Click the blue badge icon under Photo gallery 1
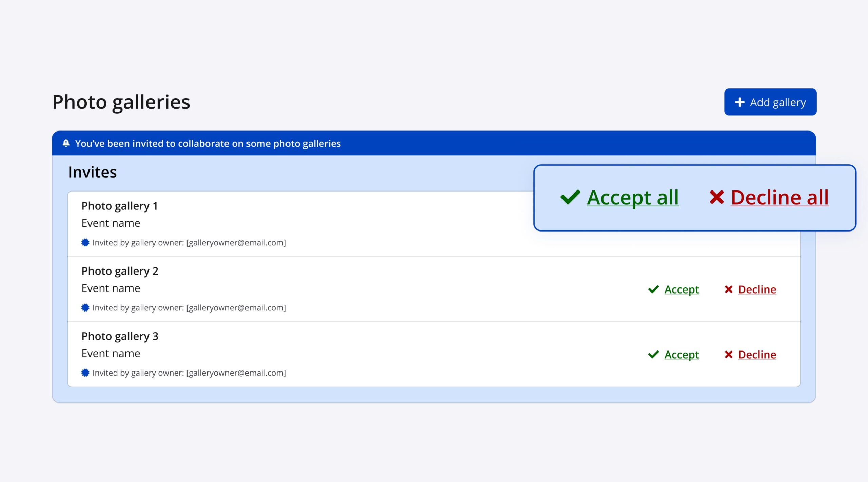The height and width of the screenshot is (482, 868). (x=85, y=243)
